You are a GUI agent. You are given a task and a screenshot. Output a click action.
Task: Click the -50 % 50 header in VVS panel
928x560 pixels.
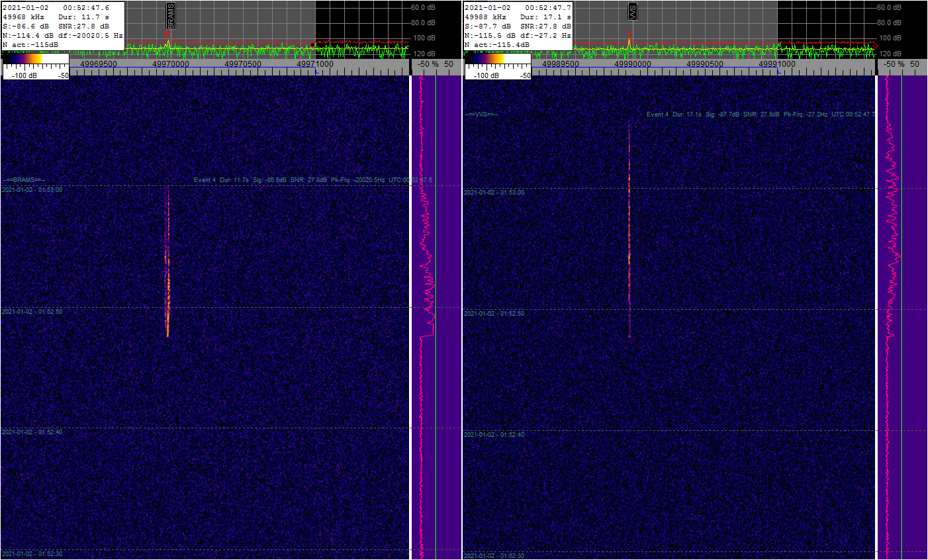coord(902,64)
